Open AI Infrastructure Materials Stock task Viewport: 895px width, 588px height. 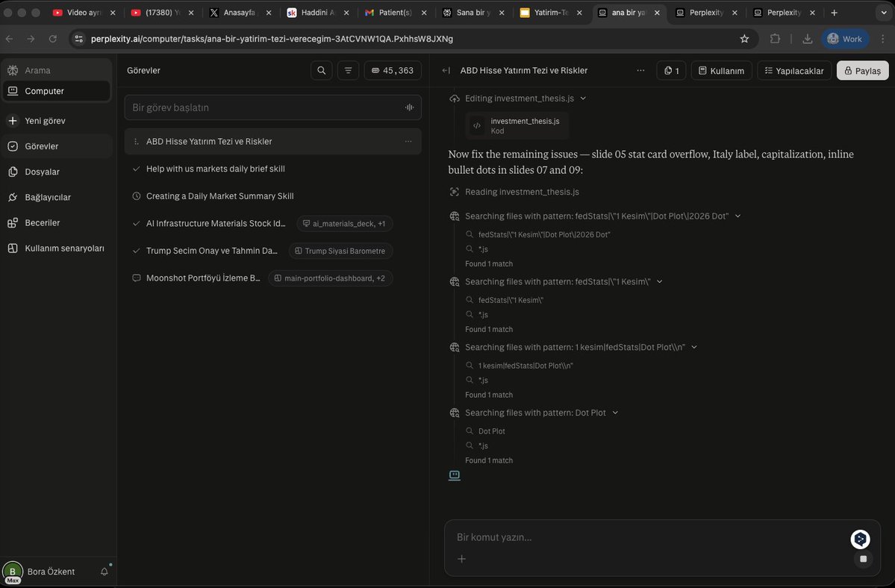(x=215, y=224)
